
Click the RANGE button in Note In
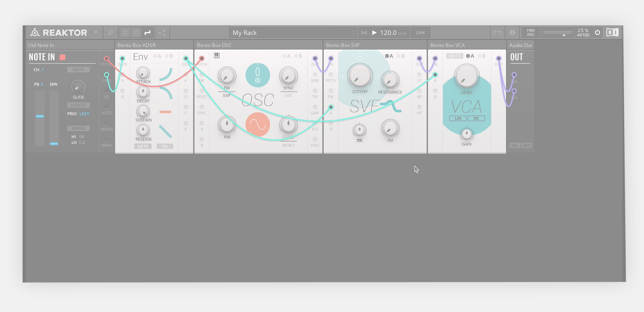pyautogui.click(x=78, y=128)
